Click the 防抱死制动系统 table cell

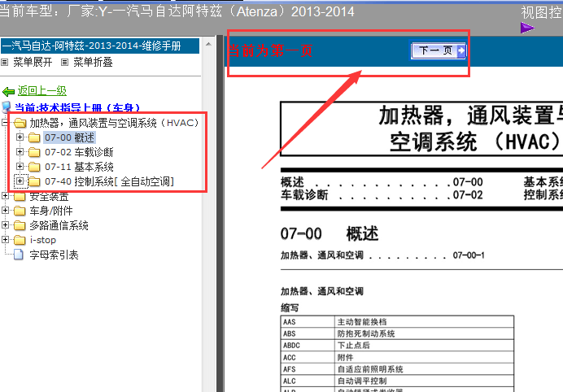[x=424, y=333]
